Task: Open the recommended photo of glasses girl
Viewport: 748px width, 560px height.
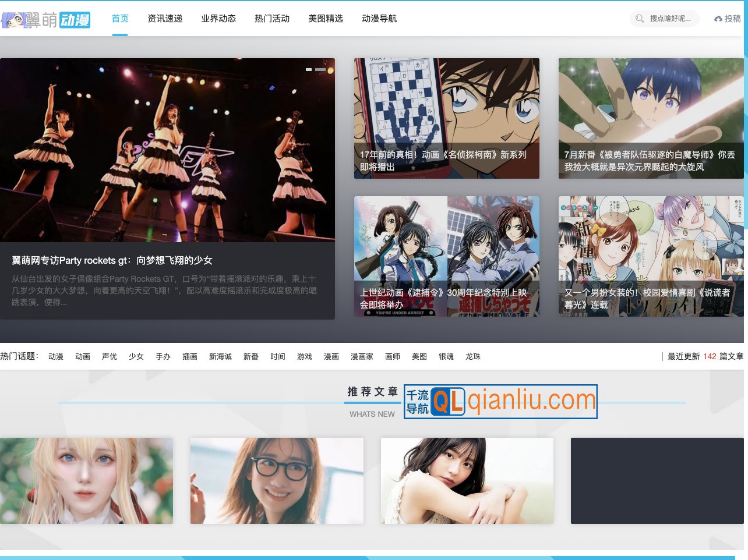Action: click(x=277, y=481)
